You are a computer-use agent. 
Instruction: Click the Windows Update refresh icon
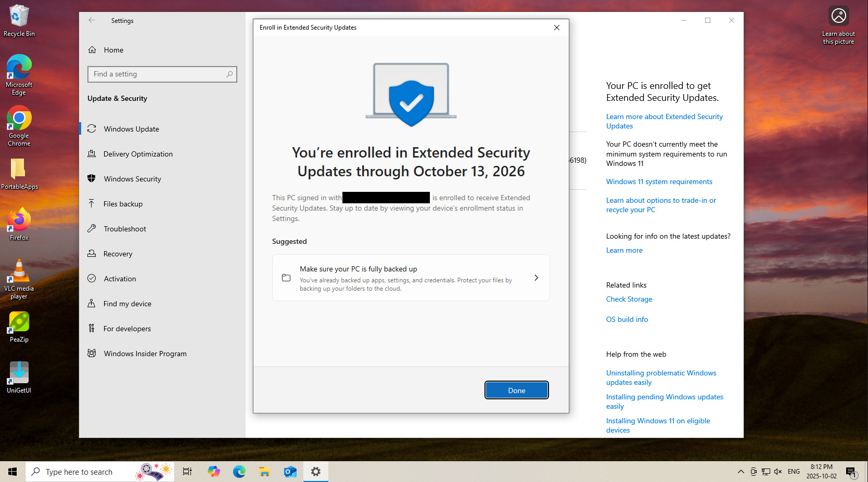92,128
